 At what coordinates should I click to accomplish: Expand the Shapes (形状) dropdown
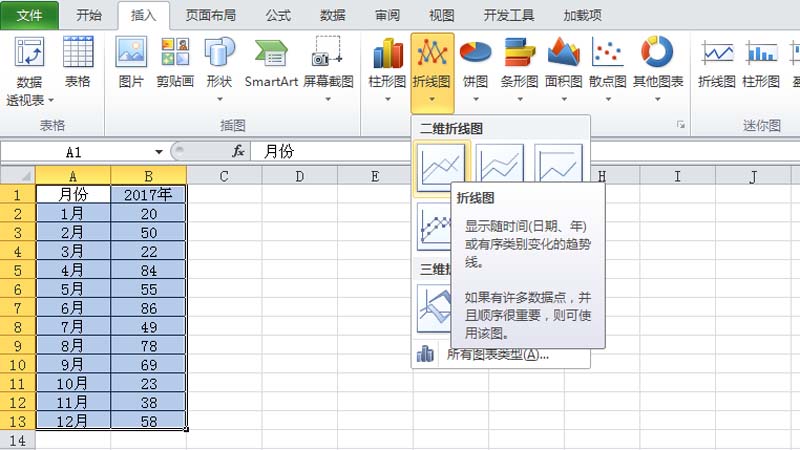[x=219, y=64]
